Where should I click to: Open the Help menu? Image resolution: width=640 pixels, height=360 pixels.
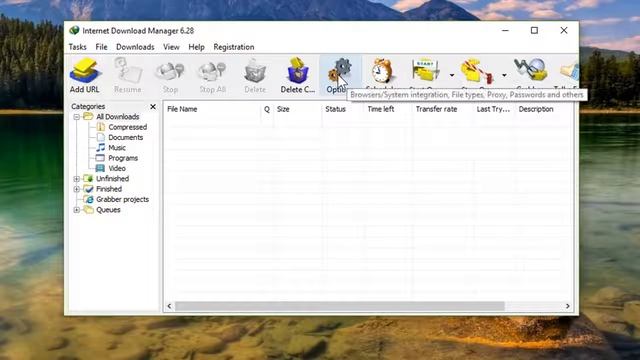tap(196, 47)
